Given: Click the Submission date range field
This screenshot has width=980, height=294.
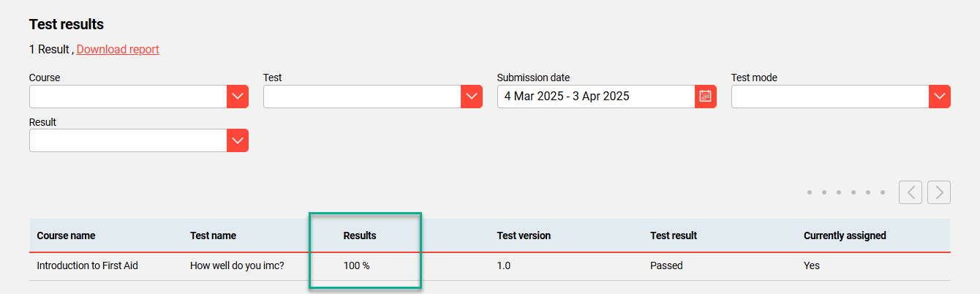Looking at the screenshot, I should (x=595, y=97).
